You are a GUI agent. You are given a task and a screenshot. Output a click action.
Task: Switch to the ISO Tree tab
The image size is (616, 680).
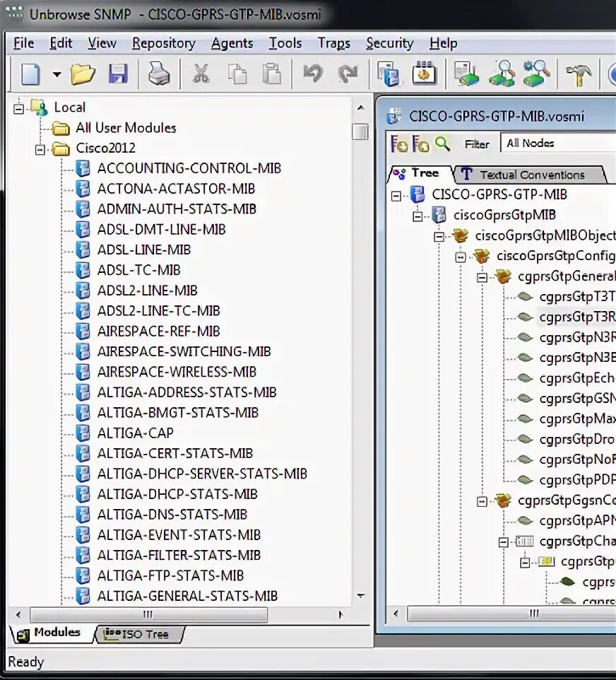[x=138, y=634]
